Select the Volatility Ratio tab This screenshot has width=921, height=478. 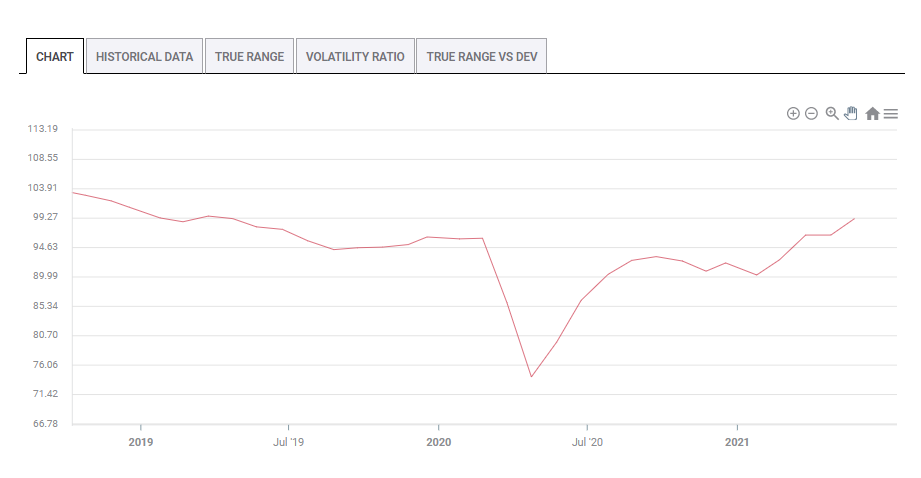355,56
